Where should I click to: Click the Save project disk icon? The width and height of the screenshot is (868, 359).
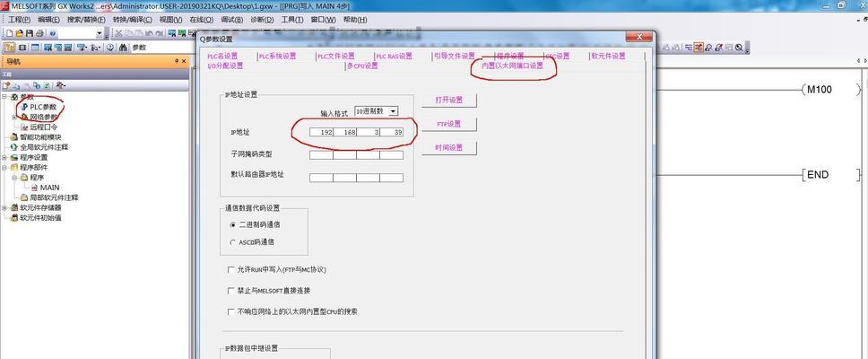[x=30, y=34]
